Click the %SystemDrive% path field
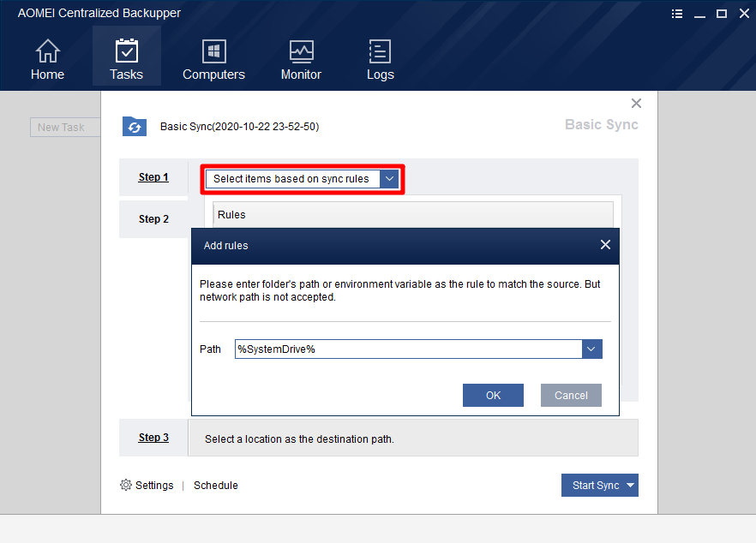This screenshot has height=543, width=756. click(408, 349)
